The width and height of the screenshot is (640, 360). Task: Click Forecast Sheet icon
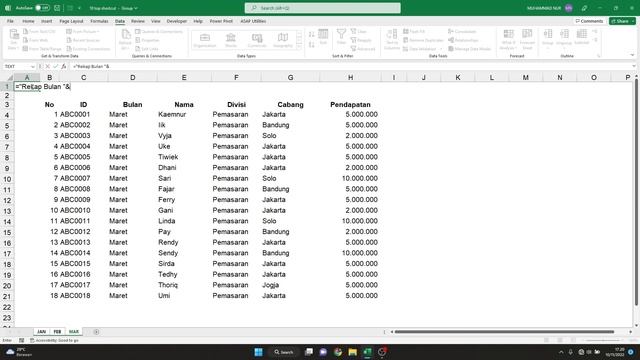coord(527,34)
